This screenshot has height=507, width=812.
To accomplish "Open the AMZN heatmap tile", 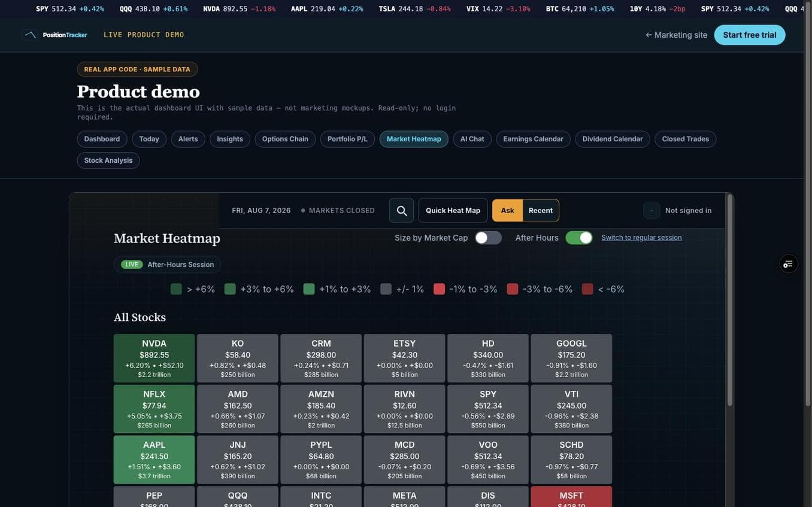I will tap(322, 409).
